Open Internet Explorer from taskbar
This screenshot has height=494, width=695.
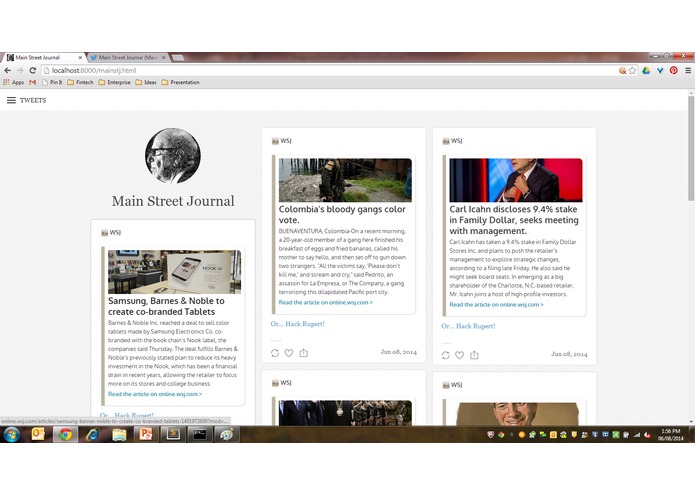click(92, 435)
